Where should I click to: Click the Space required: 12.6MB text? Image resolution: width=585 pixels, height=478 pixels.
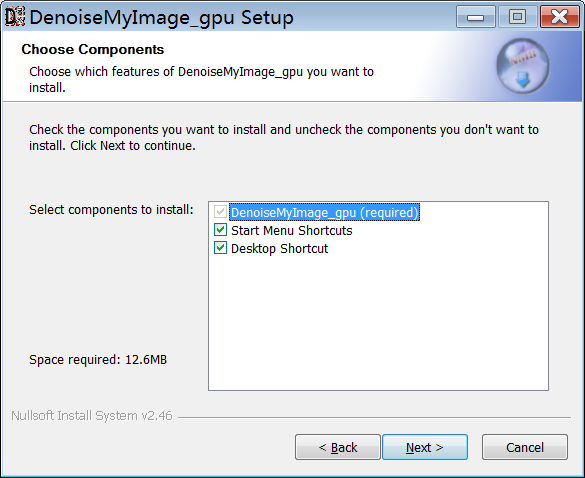(98, 360)
